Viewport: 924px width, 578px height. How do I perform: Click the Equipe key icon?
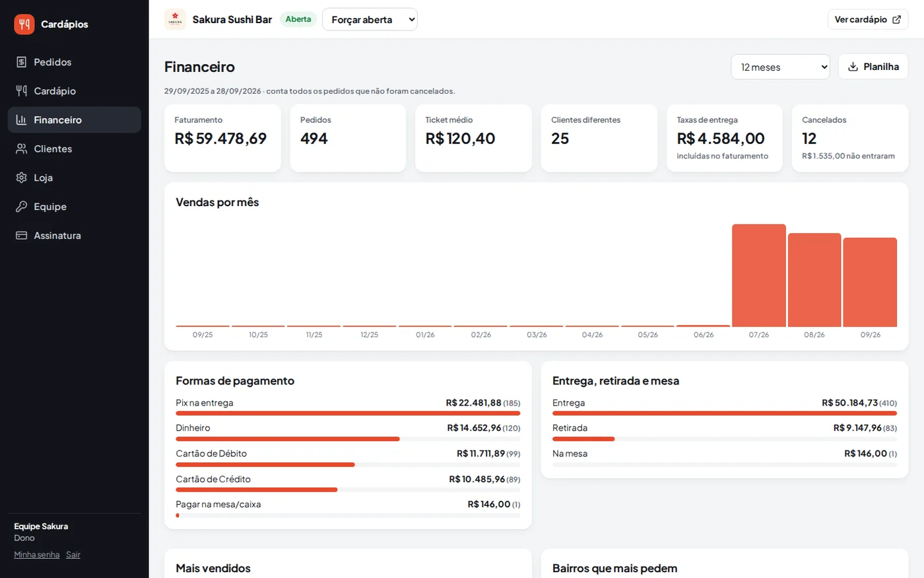point(21,207)
